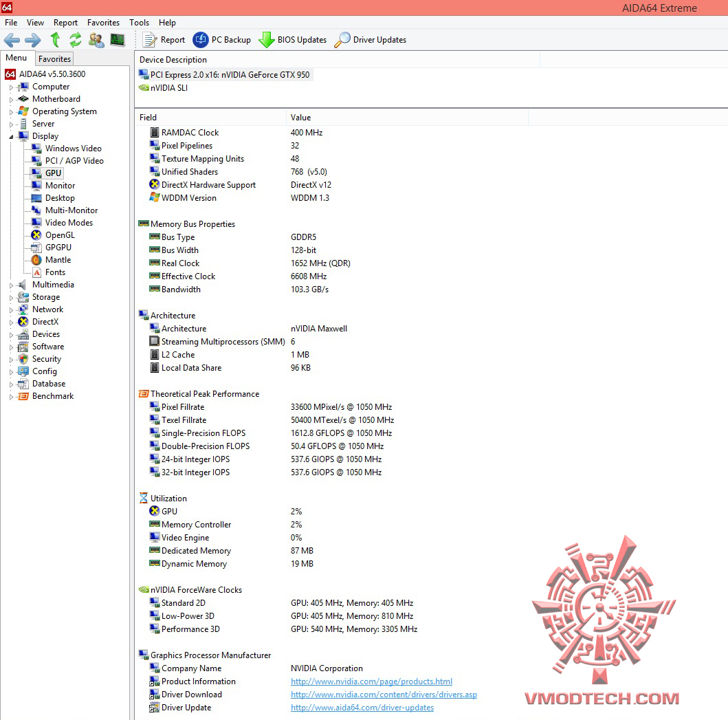This screenshot has height=720, width=728.
Task: Open the Tools menu
Action: pyautogui.click(x=139, y=22)
